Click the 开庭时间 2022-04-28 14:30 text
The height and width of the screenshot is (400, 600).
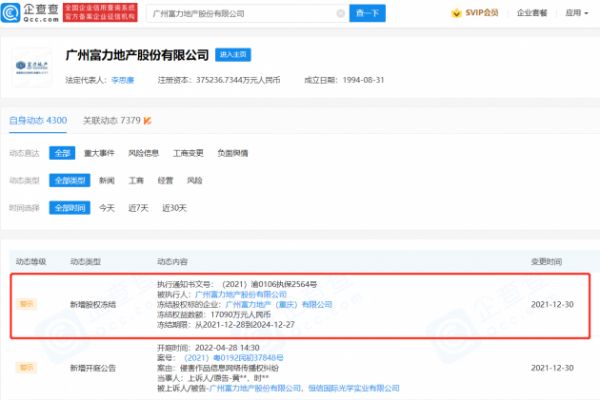coord(208,348)
